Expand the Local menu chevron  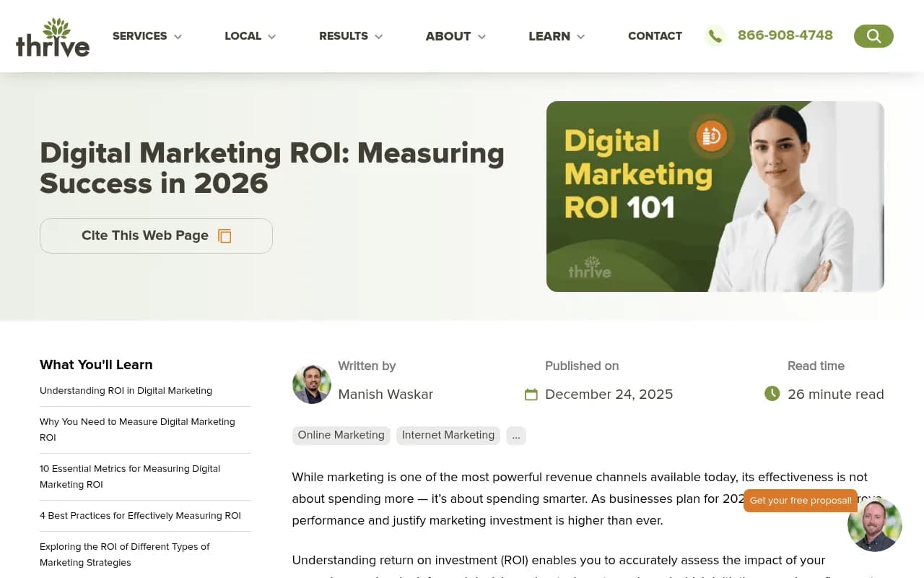(x=272, y=37)
